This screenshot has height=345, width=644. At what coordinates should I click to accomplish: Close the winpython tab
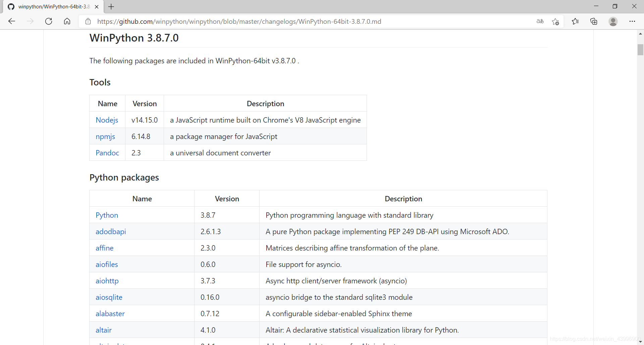pos(97,7)
